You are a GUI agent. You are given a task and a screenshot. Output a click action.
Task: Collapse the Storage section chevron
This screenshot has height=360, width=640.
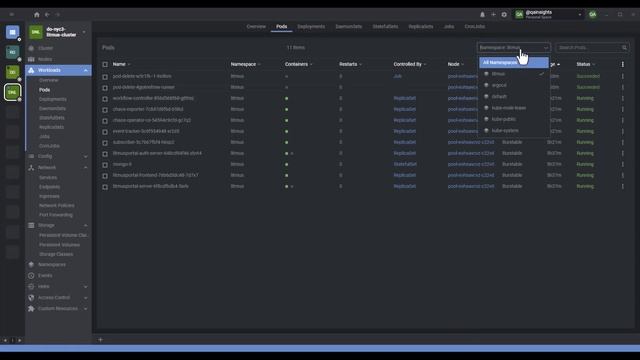coord(86,225)
